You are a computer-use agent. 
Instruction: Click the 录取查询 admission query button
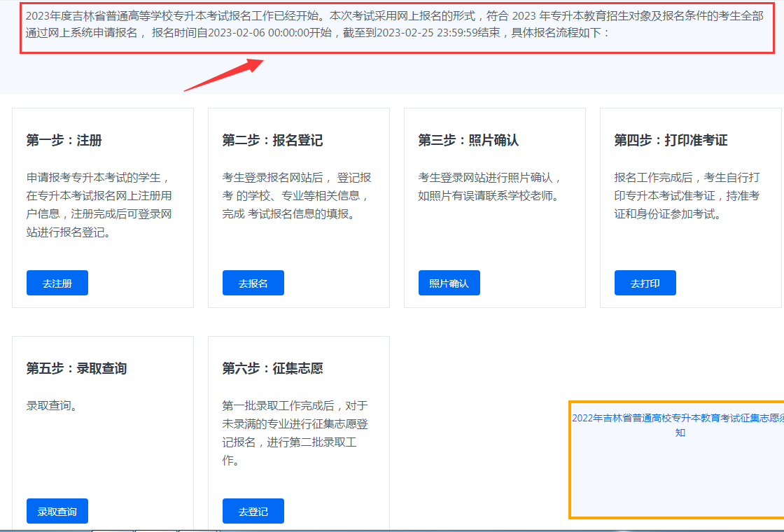pyautogui.click(x=57, y=510)
